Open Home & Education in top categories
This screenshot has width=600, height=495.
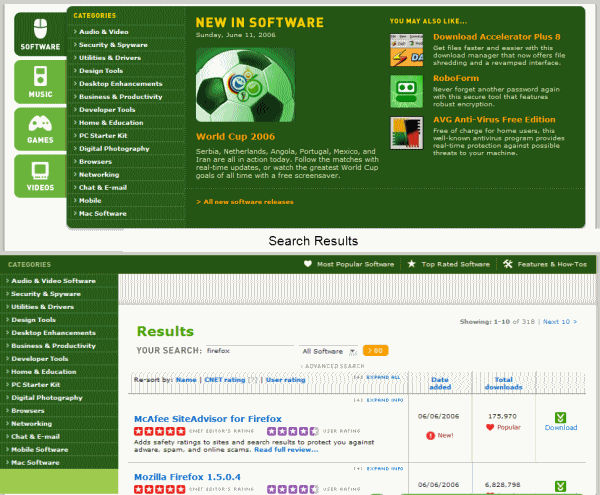(111, 123)
